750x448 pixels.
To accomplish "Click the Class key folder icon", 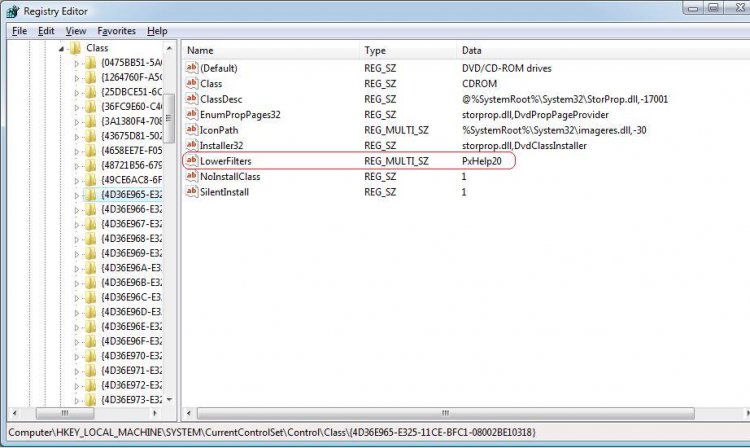I will click(75, 48).
